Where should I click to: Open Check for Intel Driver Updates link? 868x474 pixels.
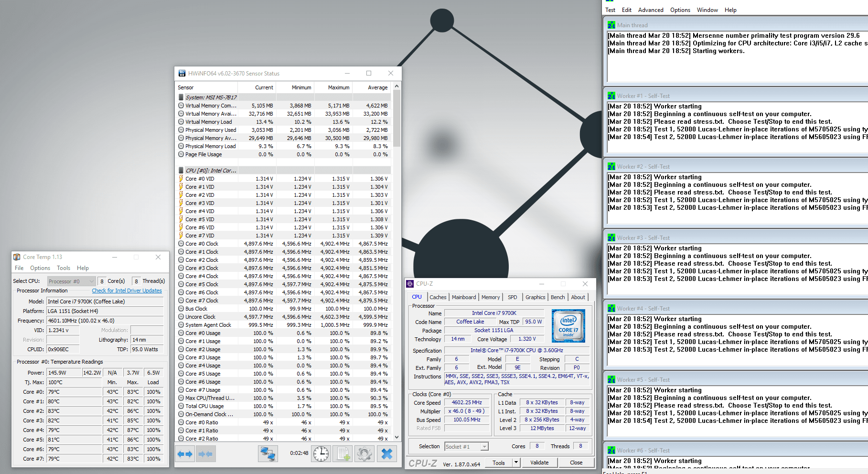pos(127,291)
